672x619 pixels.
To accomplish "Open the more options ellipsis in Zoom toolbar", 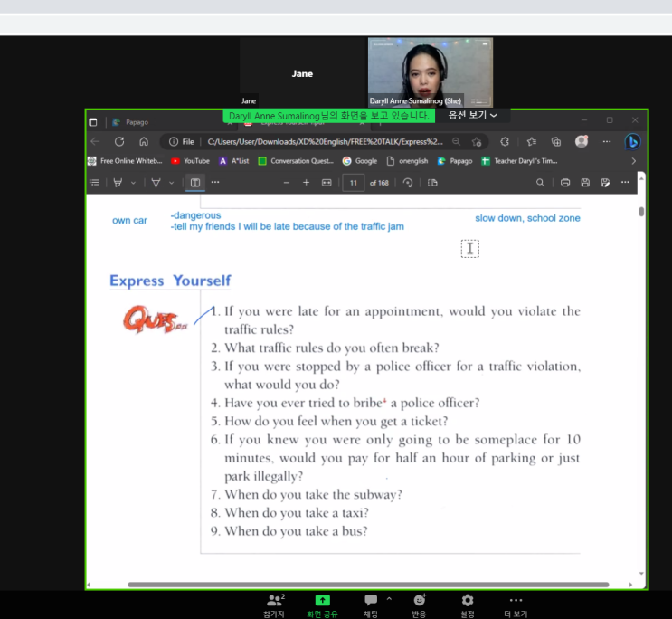I will pyautogui.click(x=516, y=600).
